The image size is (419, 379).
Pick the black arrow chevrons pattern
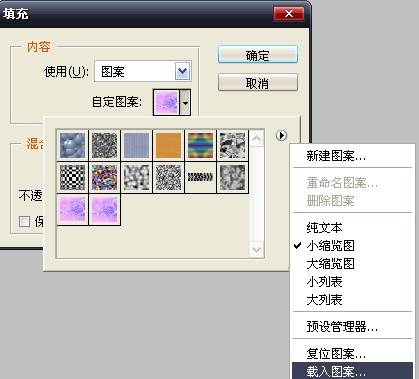click(x=200, y=177)
